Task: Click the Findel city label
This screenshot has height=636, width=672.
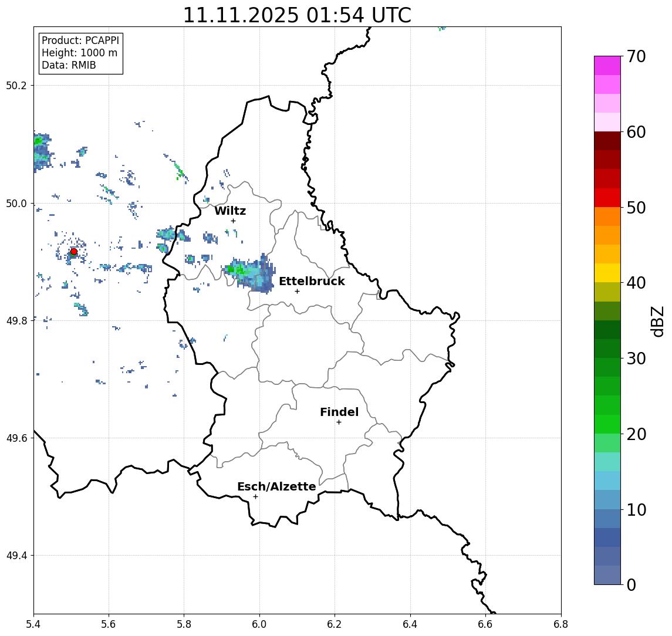Action: (x=339, y=412)
